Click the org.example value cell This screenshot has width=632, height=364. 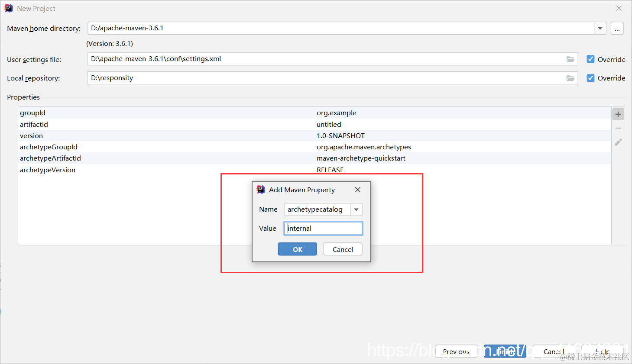(337, 113)
